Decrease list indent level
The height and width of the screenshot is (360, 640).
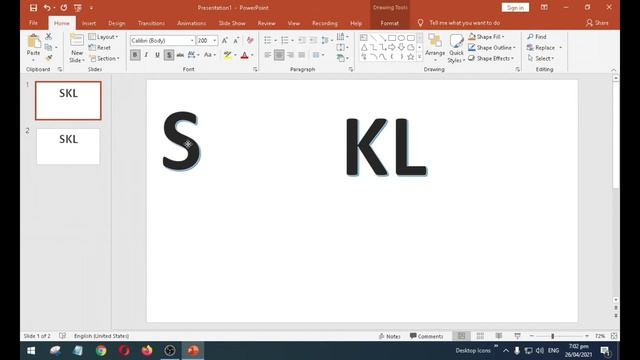coord(302,40)
